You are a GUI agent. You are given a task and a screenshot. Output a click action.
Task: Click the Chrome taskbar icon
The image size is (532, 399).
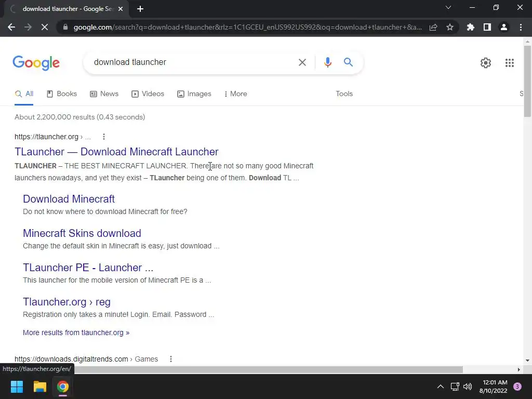coord(63,387)
